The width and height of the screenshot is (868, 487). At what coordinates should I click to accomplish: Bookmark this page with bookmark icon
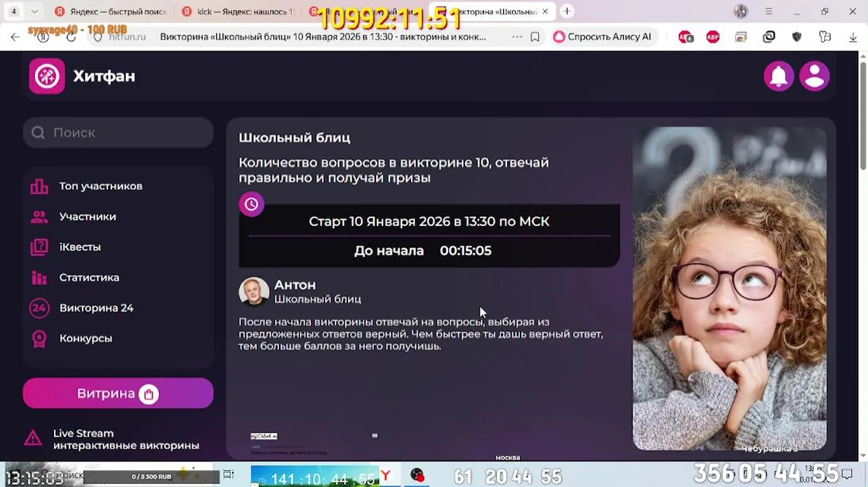click(x=535, y=37)
